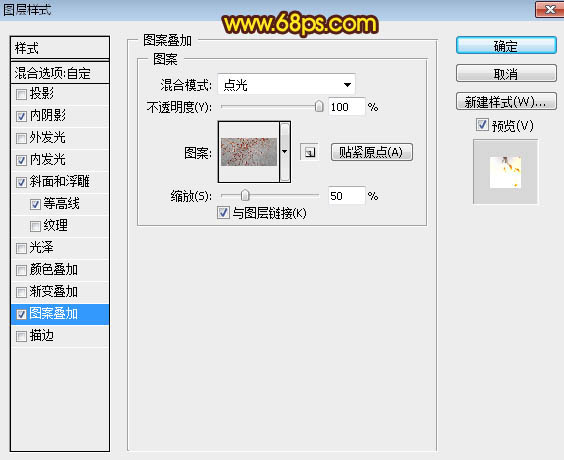Select the 斜面和浮雕 style entry label

(59, 181)
